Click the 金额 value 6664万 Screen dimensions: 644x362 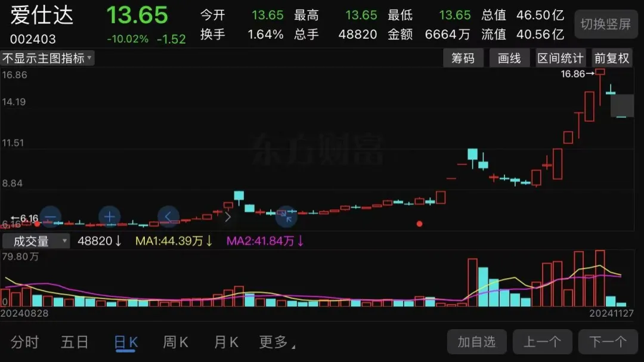pyautogui.click(x=447, y=34)
